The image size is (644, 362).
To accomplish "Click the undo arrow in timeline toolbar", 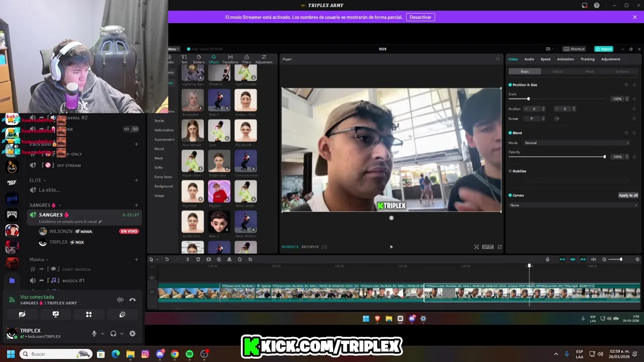I will click(x=167, y=259).
